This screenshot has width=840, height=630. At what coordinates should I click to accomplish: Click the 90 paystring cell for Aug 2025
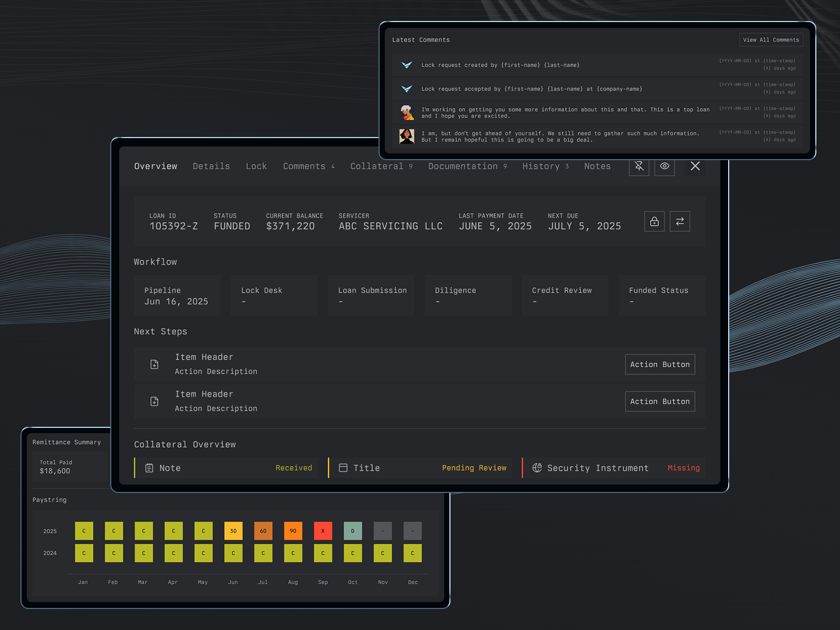(293, 531)
